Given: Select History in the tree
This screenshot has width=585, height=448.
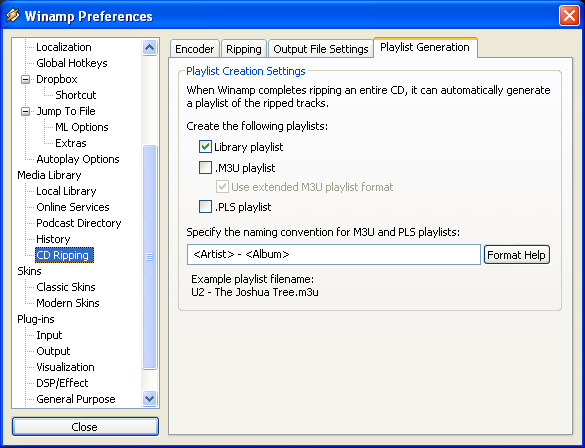Looking at the screenshot, I should pos(53,239).
